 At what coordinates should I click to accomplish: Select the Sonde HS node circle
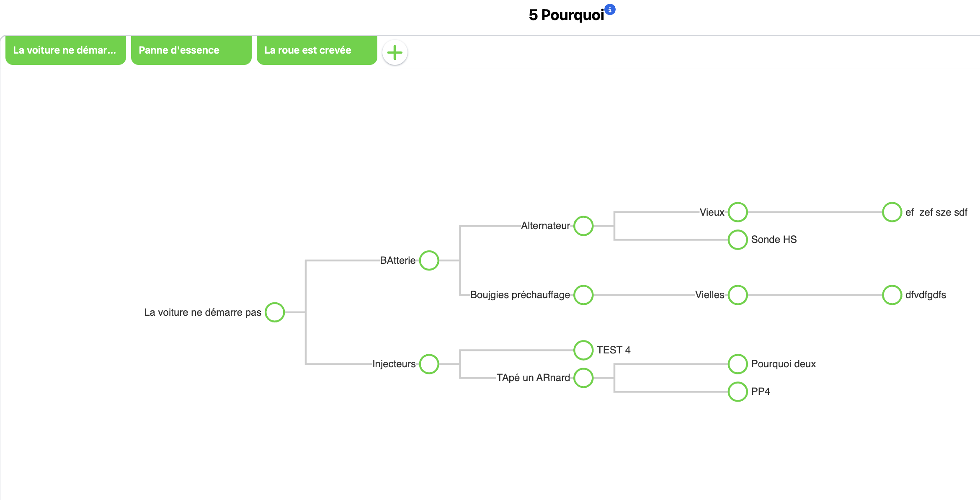738,240
